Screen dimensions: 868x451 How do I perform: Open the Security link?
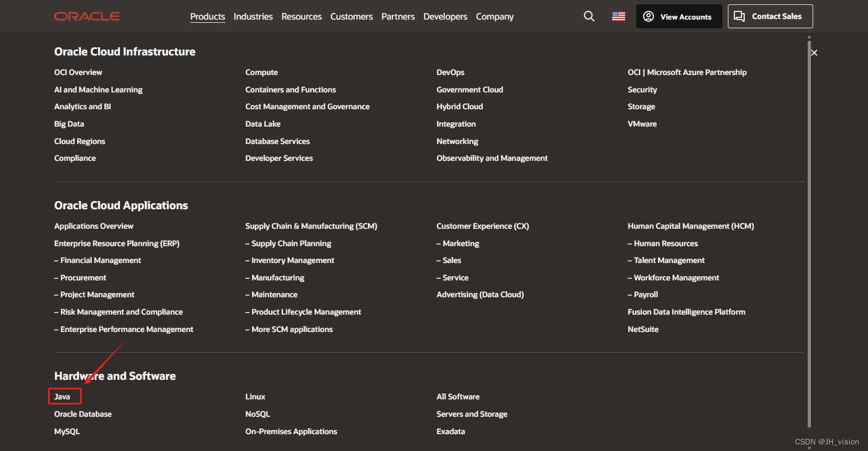[642, 90]
